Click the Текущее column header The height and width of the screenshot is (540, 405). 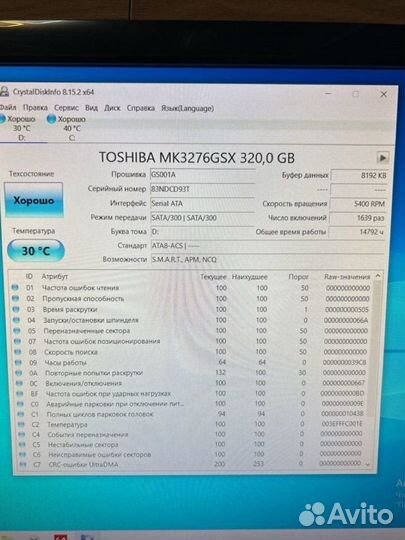click(x=213, y=277)
